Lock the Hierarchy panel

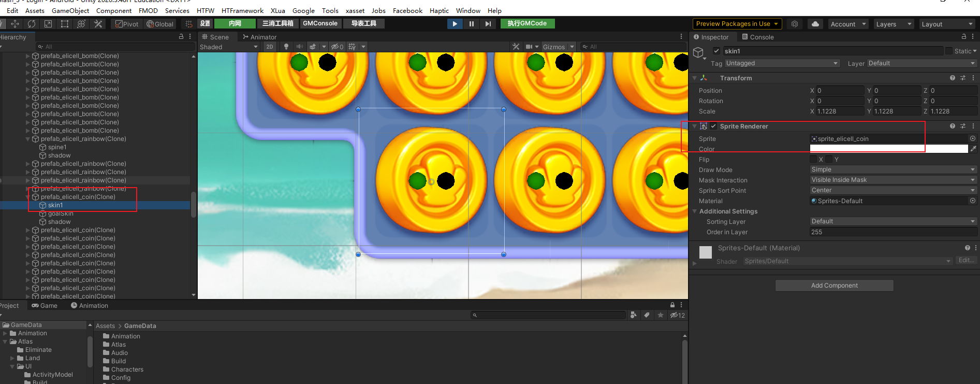[181, 37]
